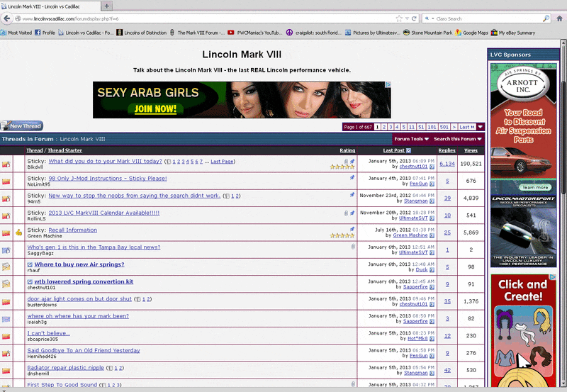Go to Last page link in pagination

(x=466, y=127)
